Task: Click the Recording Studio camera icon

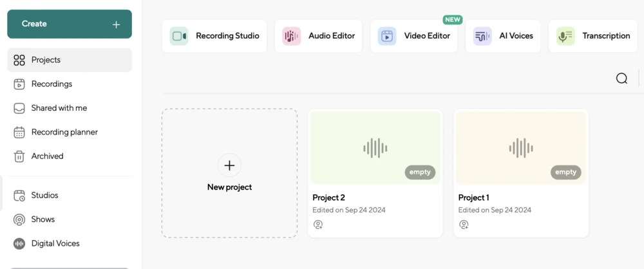Action: click(x=179, y=36)
